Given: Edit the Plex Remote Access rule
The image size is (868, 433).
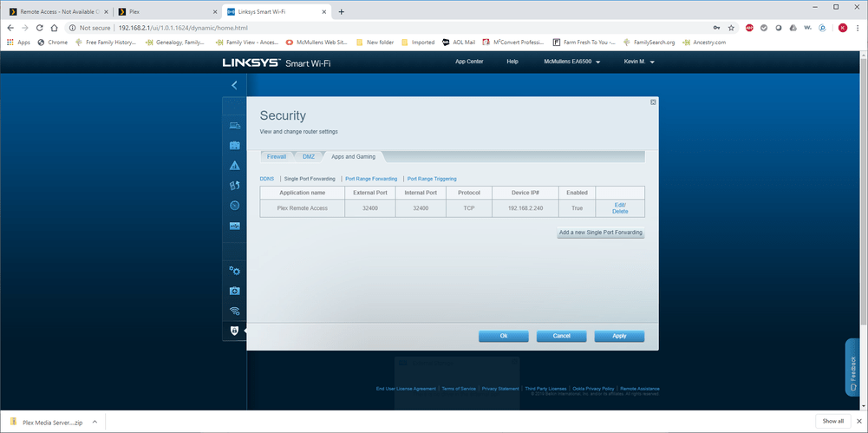Looking at the screenshot, I should tap(619, 205).
